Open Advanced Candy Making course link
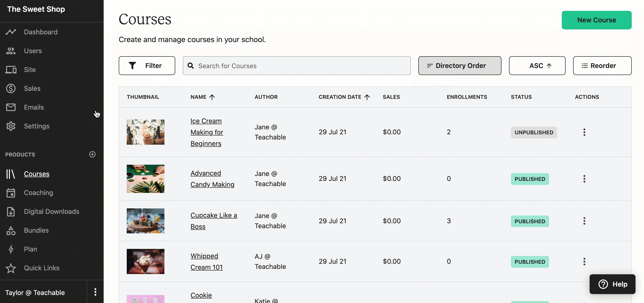 [x=212, y=179]
